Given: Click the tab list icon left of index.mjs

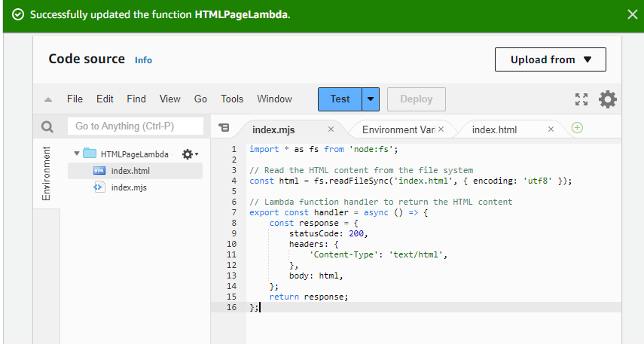Looking at the screenshot, I should 224,129.
